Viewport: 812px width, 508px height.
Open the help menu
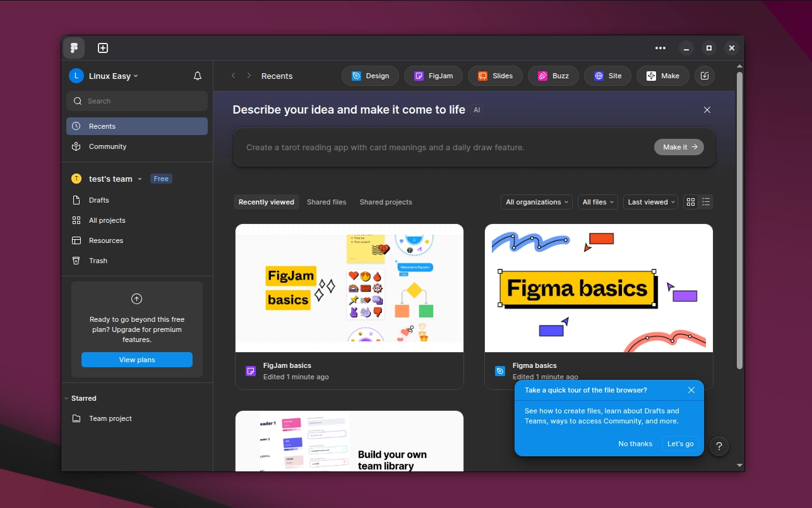coord(719,446)
